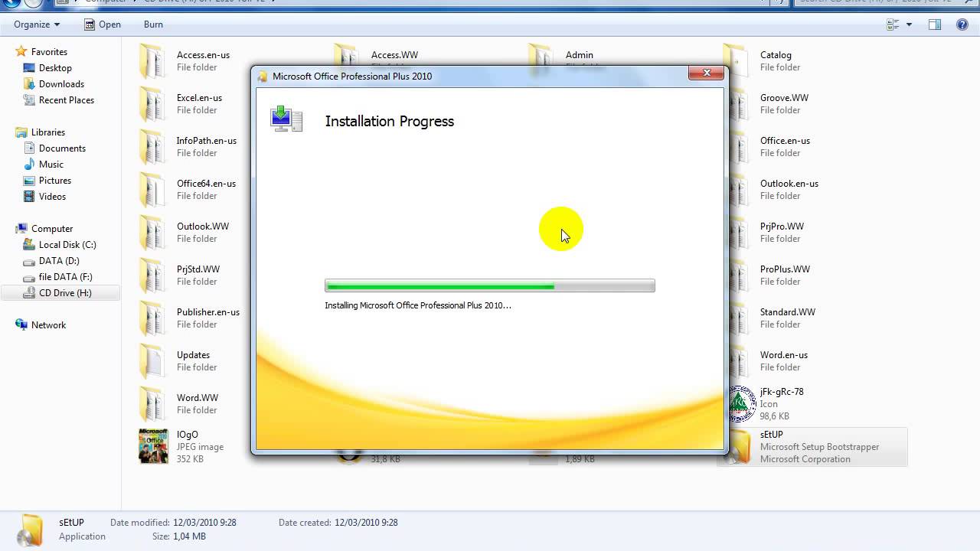Click the Burn toolbar button
This screenshot has width=980, height=551.
point(153,24)
